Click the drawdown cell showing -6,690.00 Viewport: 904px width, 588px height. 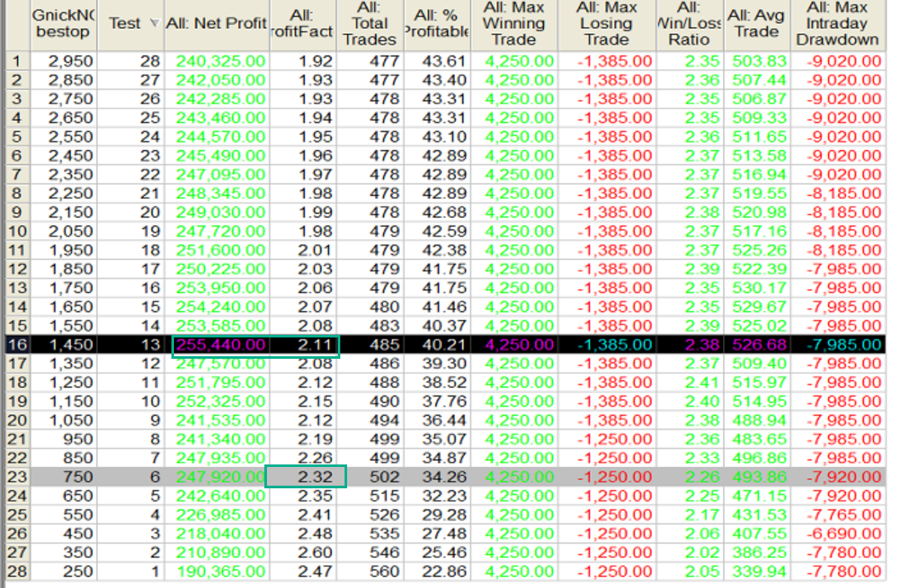pos(840,533)
